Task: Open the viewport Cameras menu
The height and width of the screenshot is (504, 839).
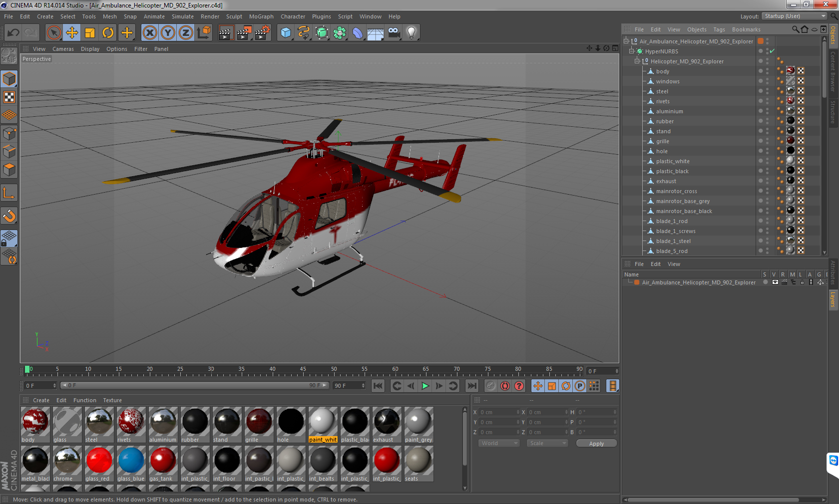Action: pyautogui.click(x=63, y=49)
